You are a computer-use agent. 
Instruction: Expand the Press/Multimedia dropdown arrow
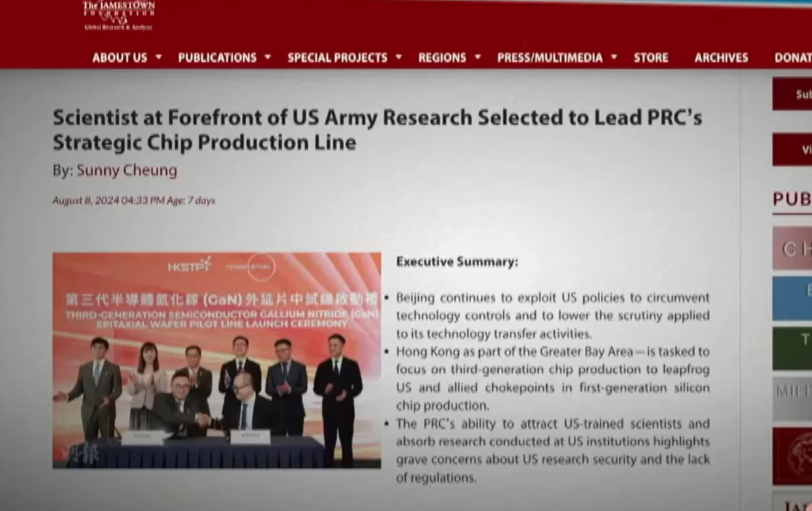tap(614, 57)
